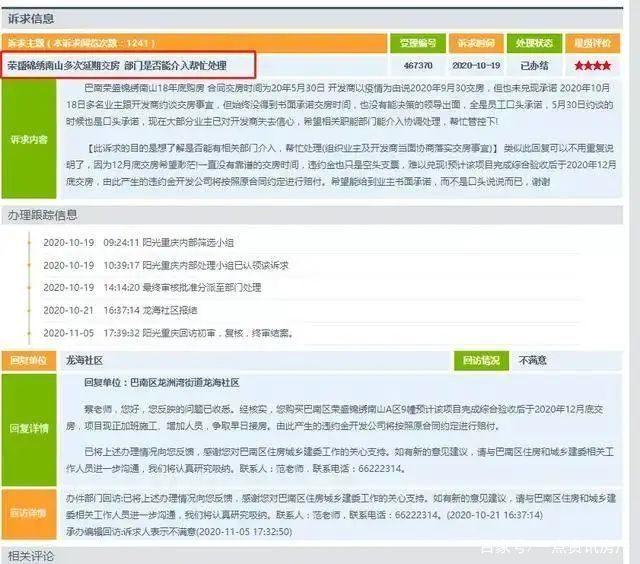Click the paragraph beginning 巴南荣盛锦绣南山18年底购房
The image size is (640, 564).
point(340,104)
